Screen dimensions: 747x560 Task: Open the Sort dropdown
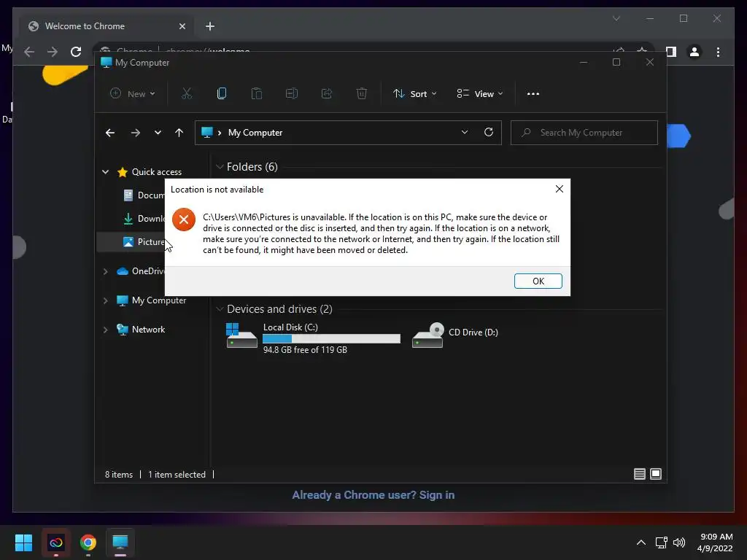[x=414, y=94]
